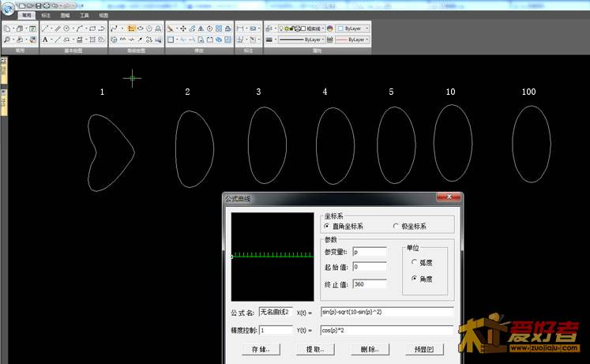Click the application logo button
The height and width of the screenshot is (364, 590).
coord(7,6)
